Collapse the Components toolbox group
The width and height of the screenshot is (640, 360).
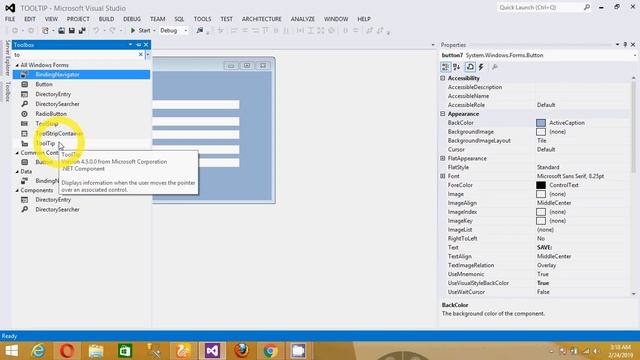(17, 191)
